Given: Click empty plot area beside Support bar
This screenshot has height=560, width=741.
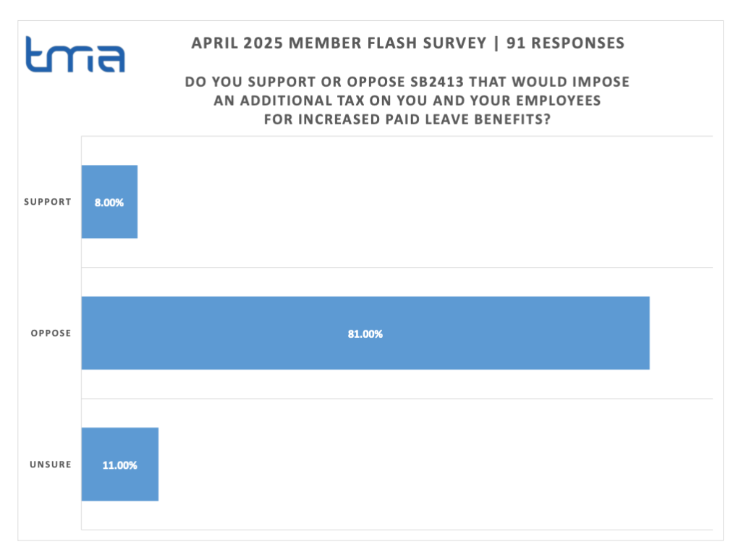Looking at the screenshot, I should point(424,202).
